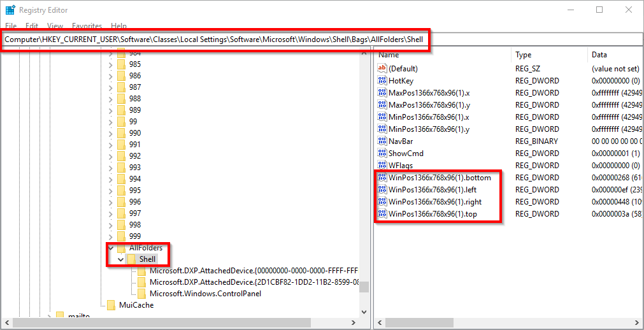Open the File menu
644x330 pixels.
pyautogui.click(x=11, y=26)
